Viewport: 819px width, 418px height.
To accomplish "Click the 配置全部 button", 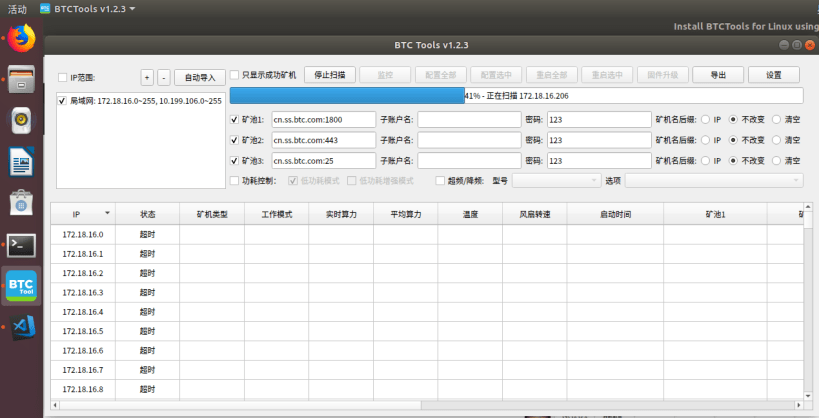I will click(x=441, y=75).
